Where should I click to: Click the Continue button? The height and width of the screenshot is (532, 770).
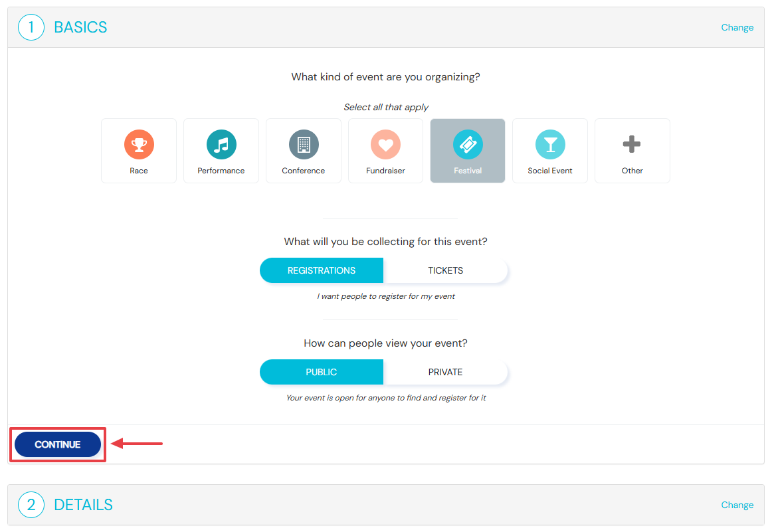pyautogui.click(x=58, y=444)
